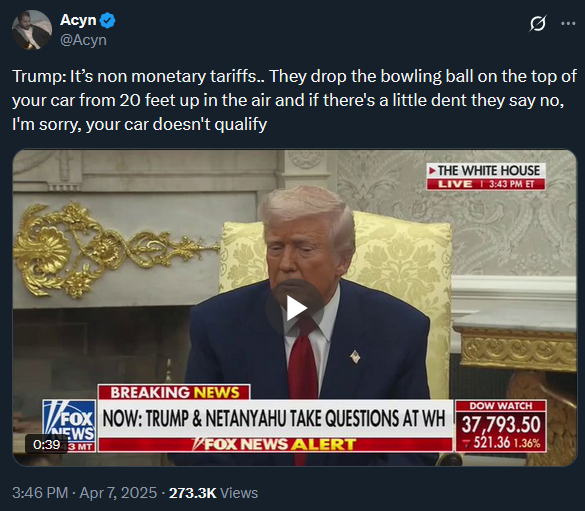Click the Grok explain-post icon

tap(538, 23)
